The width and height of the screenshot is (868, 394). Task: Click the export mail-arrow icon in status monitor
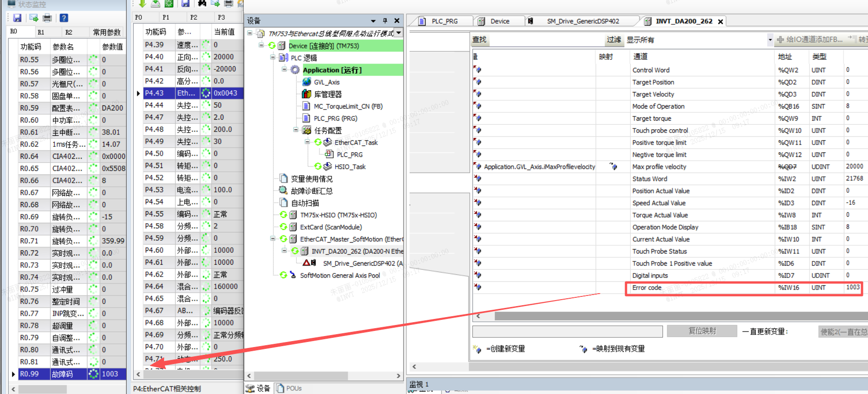(34, 18)
